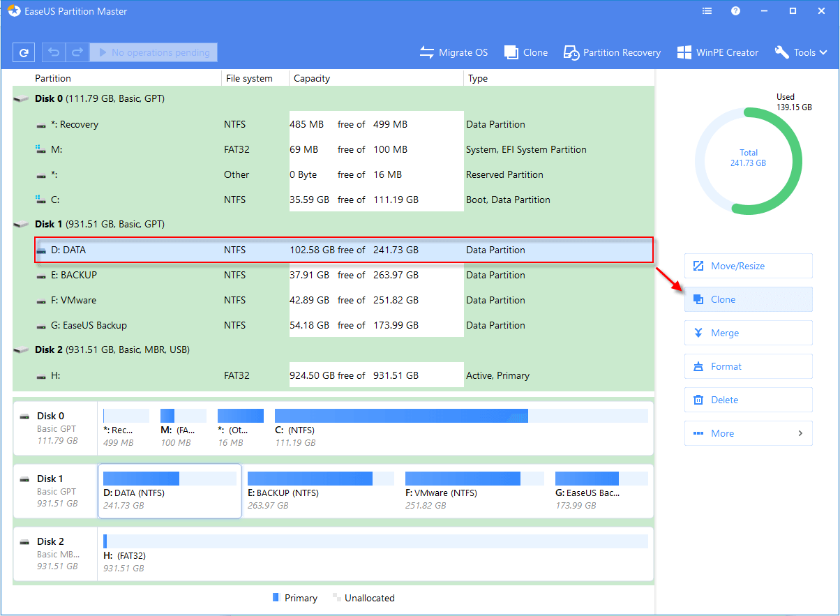
Task: Select the D: DATA partition row
Action: (343, 250)
